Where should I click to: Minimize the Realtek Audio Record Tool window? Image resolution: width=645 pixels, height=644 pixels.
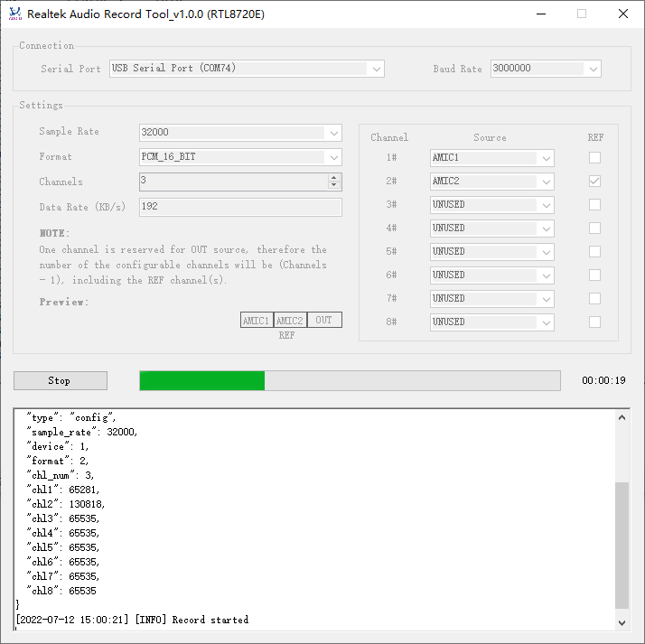[540, 14]
